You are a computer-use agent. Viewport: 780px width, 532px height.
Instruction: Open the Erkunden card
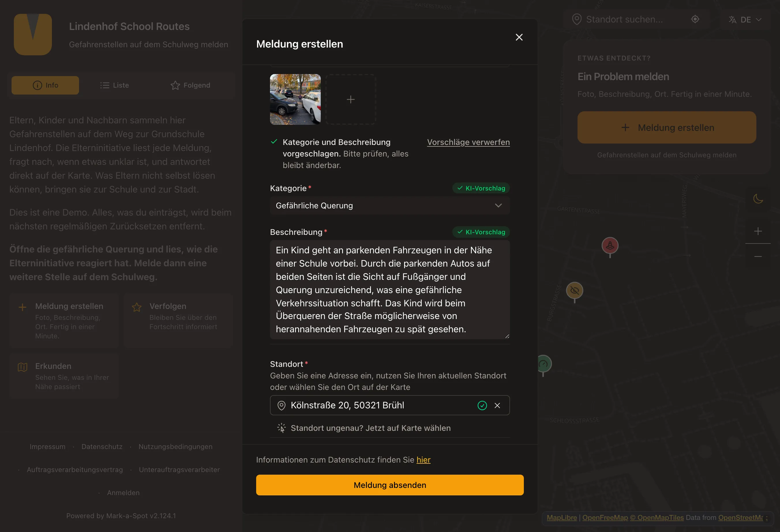coord(64,376)
